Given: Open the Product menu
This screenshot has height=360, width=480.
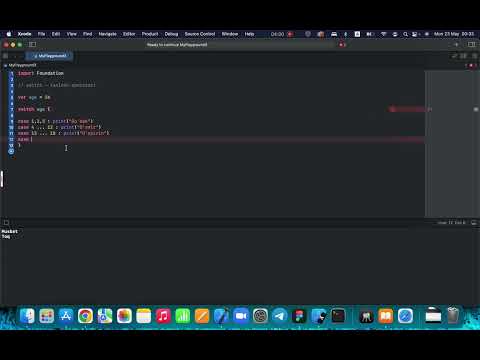Looking at the screenshot, I should [150, 34].
